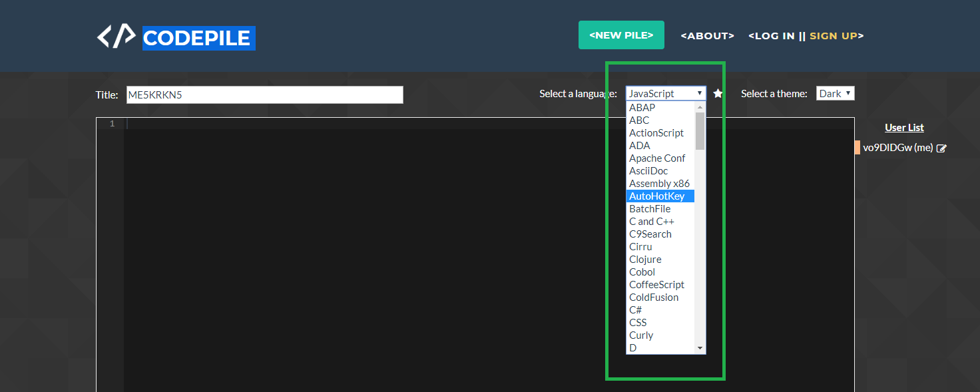
Task: Select Clojure from the language list
Action: coord(660,260)
